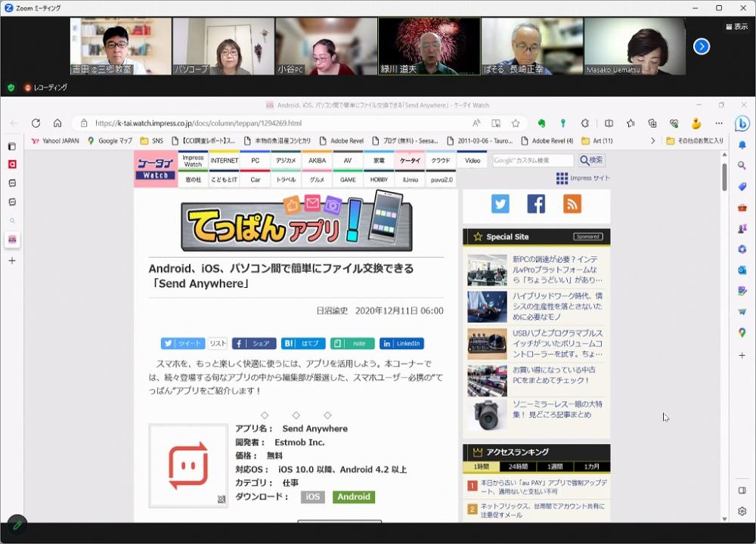Viewport: 756px width, 544px height.
Task: Expand the bookmarks bar overflow chevron
Action: [x=653, y=141]
